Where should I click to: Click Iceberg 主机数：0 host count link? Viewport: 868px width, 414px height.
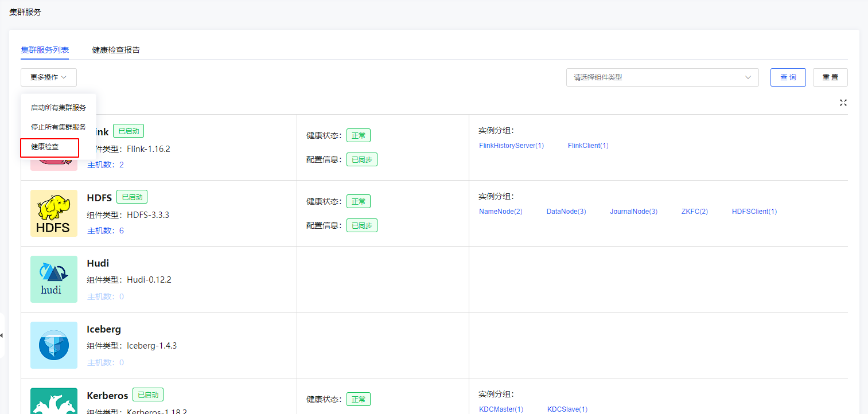pyautogui.click(x=106, y=363)
